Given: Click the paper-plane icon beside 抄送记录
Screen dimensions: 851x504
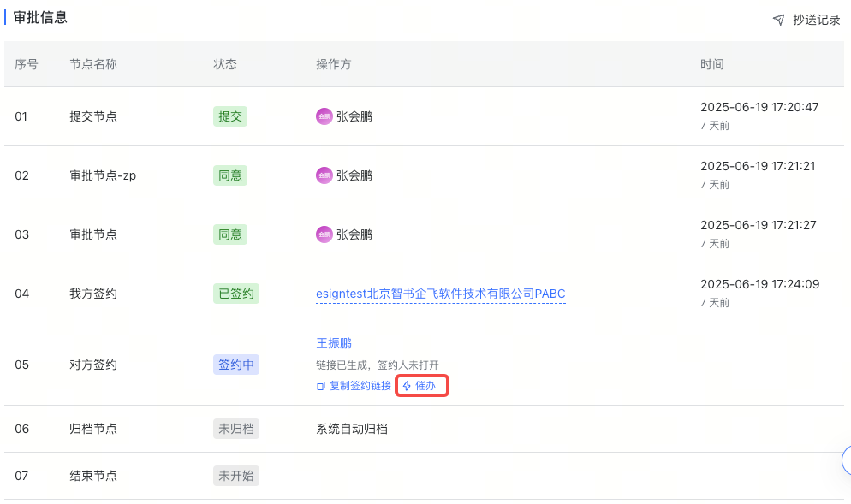Looking at the screenshot, I should click(779, 19).
